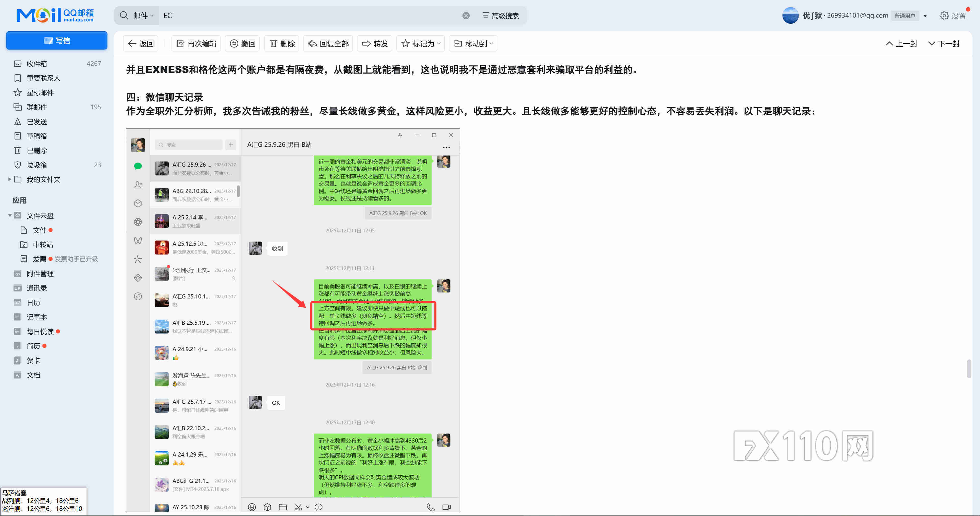Go to 下一封 next email
The height and width of the screenshot is (516, 980).
click(x=944, y=43)
